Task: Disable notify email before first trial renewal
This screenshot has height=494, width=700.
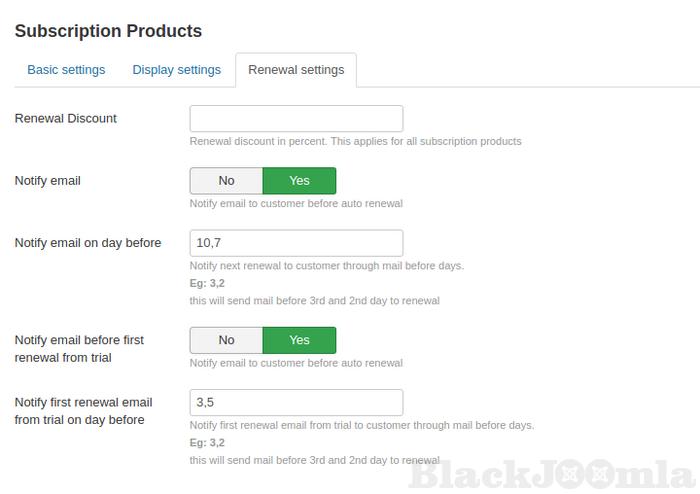Action: (226, 340)
